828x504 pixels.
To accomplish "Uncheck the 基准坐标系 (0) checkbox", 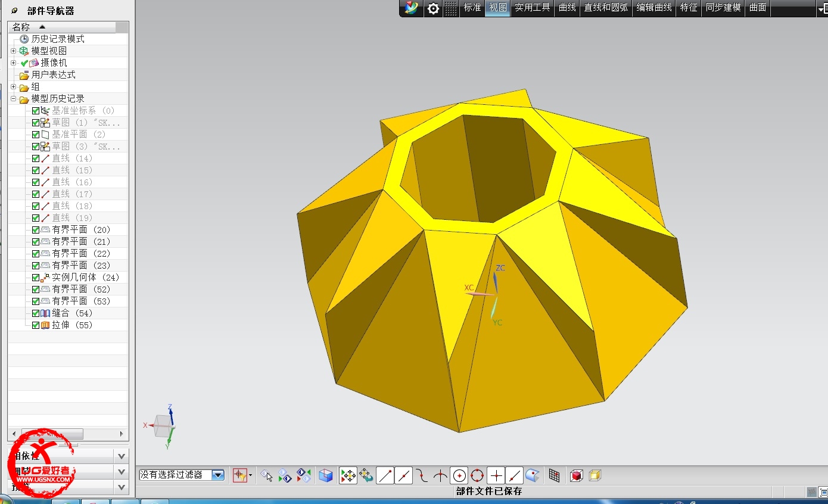I will point(36,111).
